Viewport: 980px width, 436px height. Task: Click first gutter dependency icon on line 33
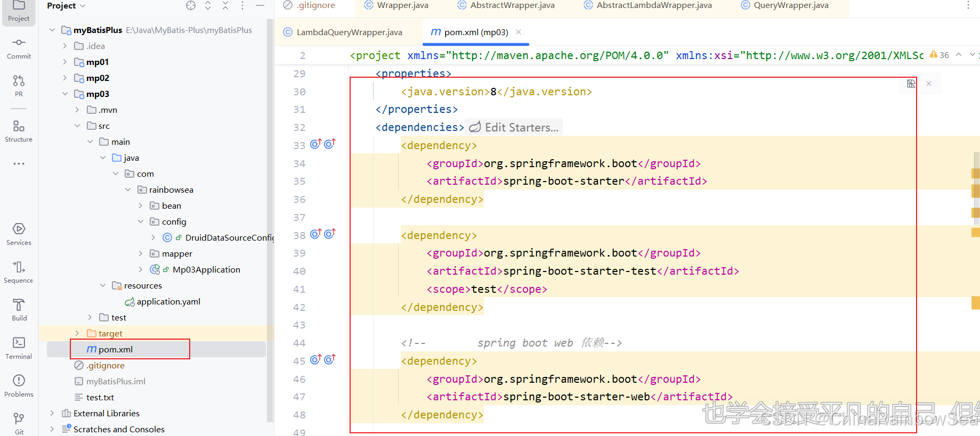316,144
